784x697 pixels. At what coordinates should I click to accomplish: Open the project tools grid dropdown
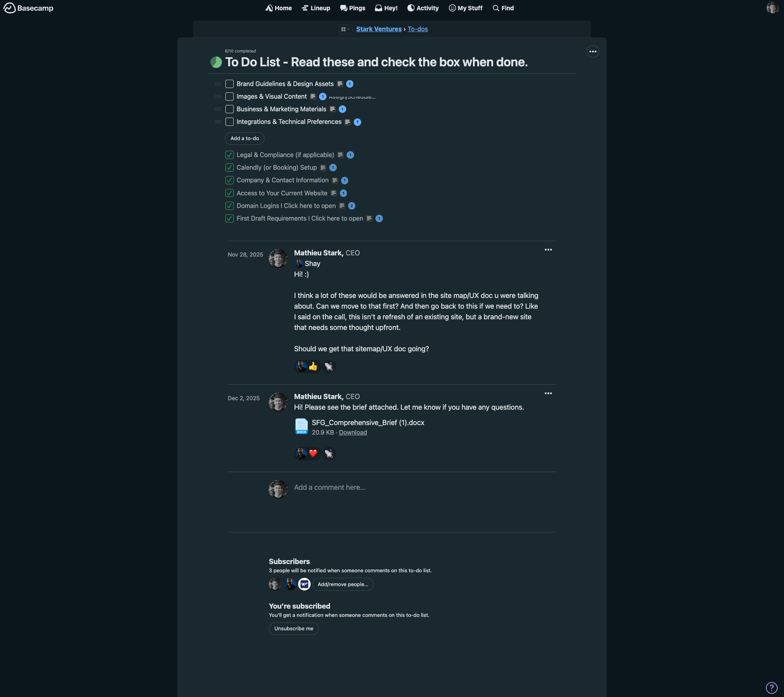pos(345,29)
